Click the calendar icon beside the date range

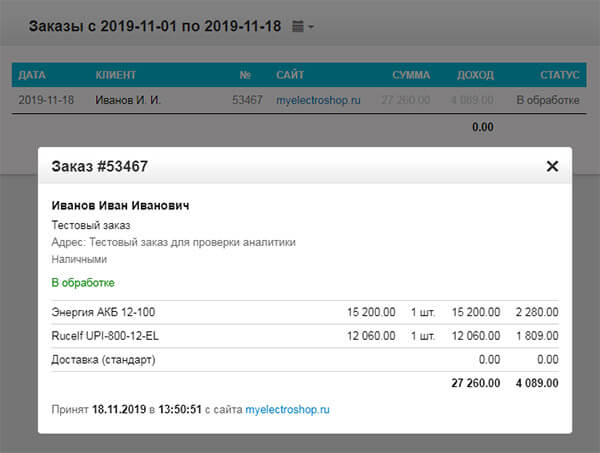(x=298, y=26)
